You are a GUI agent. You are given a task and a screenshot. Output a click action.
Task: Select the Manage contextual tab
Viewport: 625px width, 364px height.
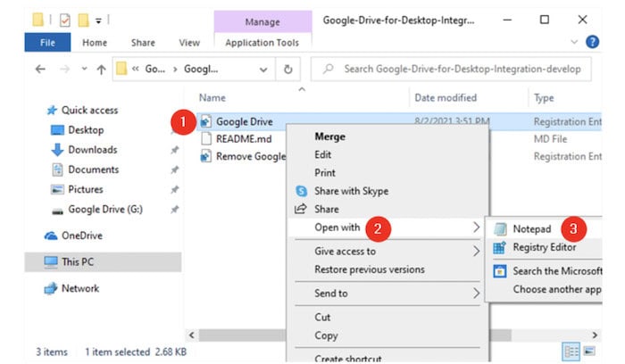pos(262,22)
